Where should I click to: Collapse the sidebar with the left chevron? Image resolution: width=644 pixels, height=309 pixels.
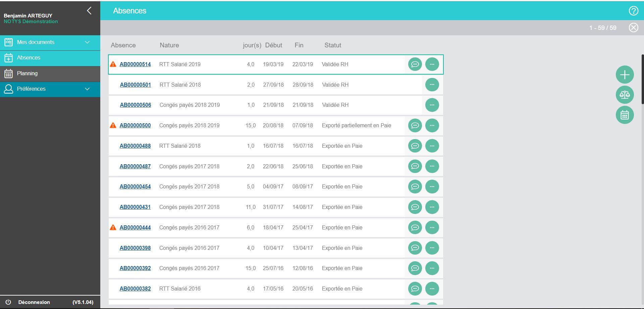89,10
